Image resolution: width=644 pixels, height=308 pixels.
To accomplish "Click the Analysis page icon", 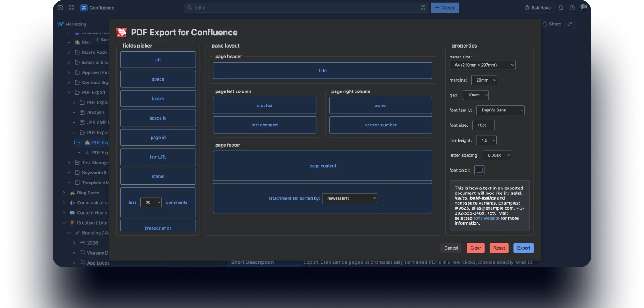I will tap(82, 112).
